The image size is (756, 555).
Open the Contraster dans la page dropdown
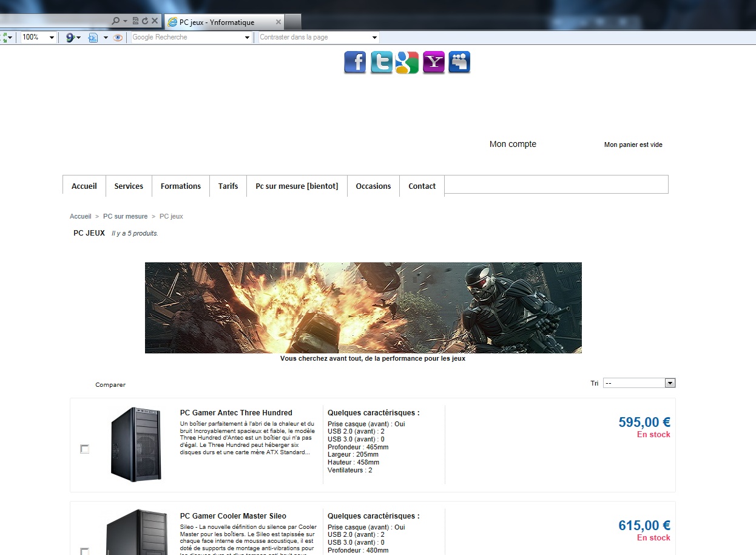pyautogui.click(x=374, y=38)
